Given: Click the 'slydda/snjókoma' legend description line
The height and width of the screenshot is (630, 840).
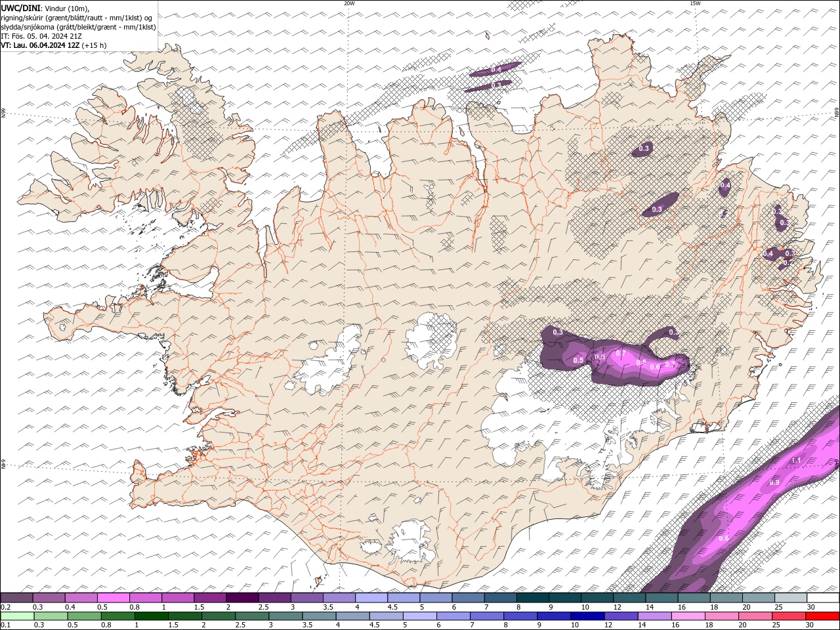Looking at the screenshot, I should coord(78,27).
